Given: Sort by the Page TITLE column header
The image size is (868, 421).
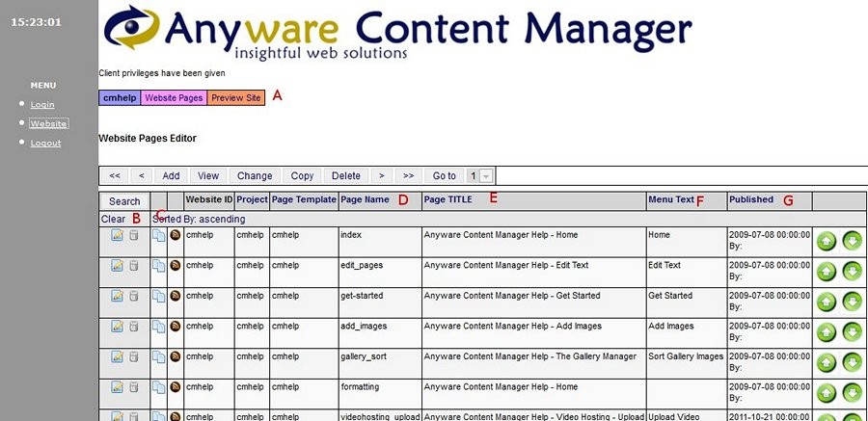Looking at the screenshot, I should point(448,199).
